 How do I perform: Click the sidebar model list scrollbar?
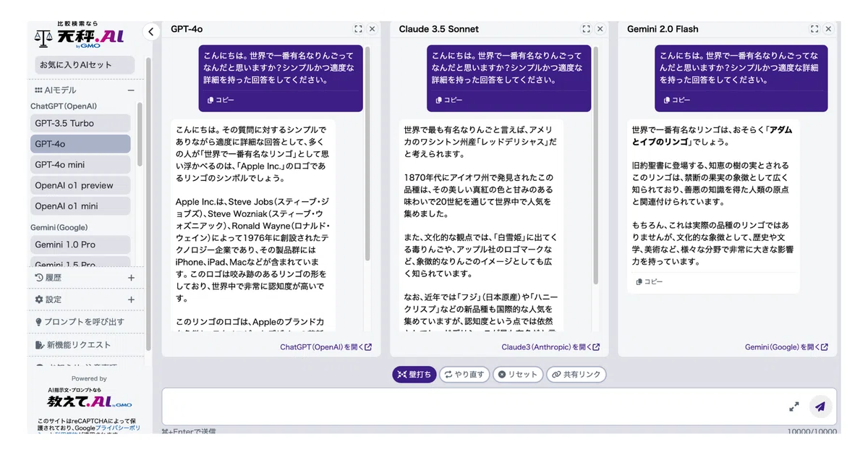pyautogui.click(x=140, y=135)
